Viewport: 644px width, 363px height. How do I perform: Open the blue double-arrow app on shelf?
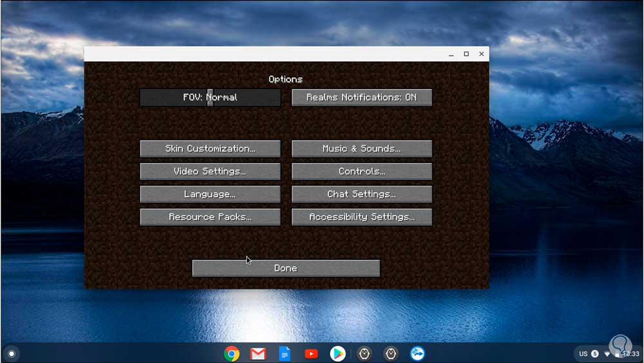tap(417, 353)
